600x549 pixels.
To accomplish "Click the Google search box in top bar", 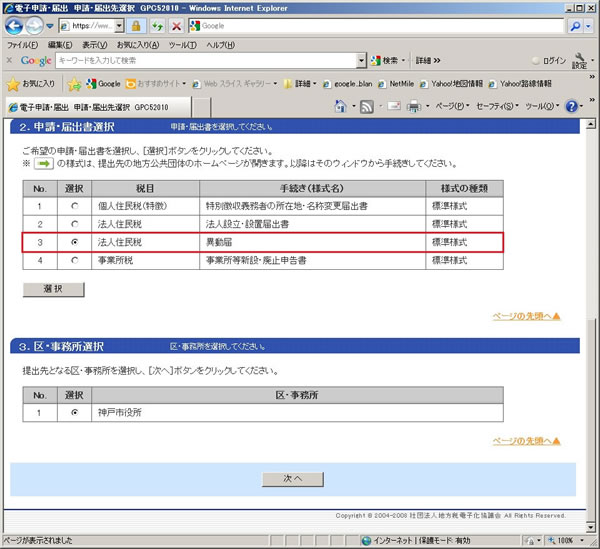I will (x=376, y=26).
